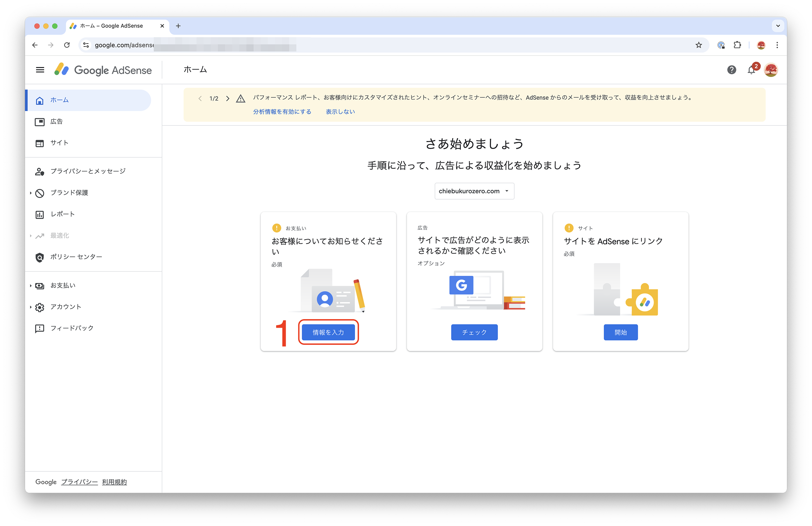
Task: Reload the page
Action: (x=67, y=45)
